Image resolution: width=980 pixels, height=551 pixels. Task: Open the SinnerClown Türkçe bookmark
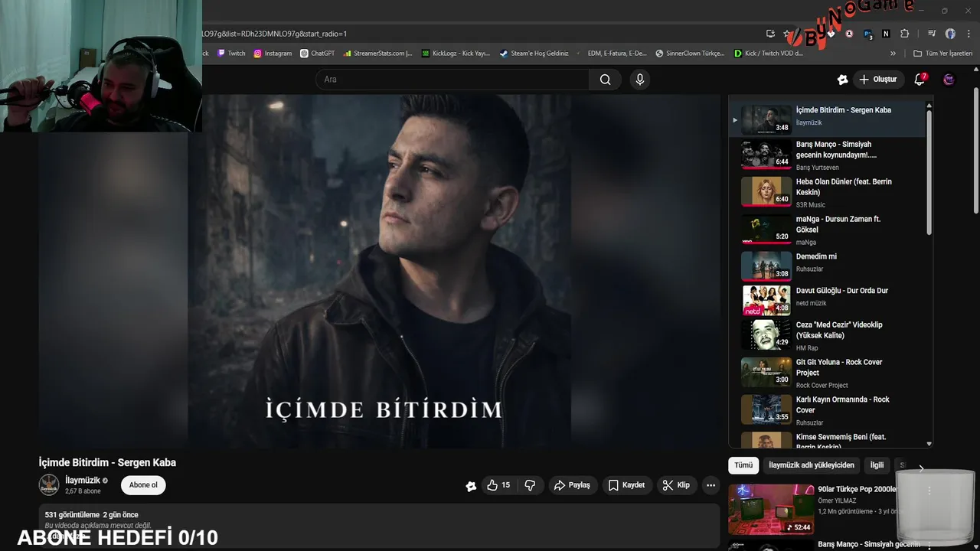(690, 54)
